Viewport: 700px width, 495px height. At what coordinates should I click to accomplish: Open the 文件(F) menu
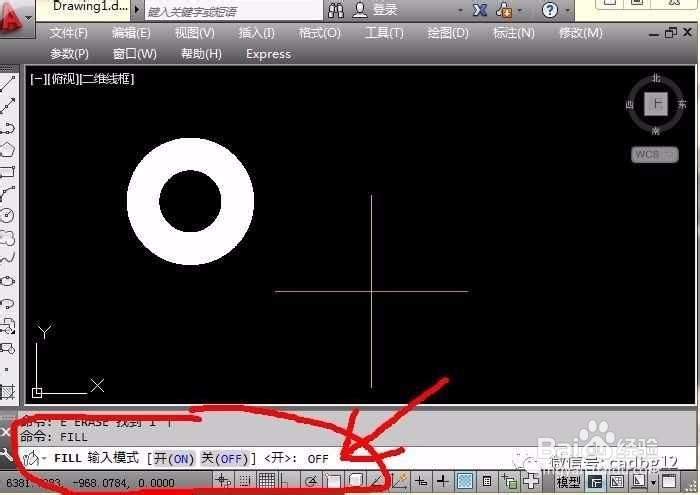pos(68,33)
